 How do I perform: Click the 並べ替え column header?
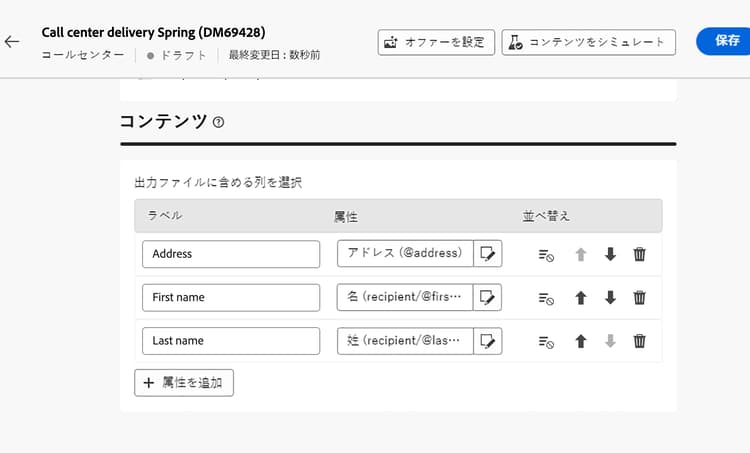click(x=546, y=216)
